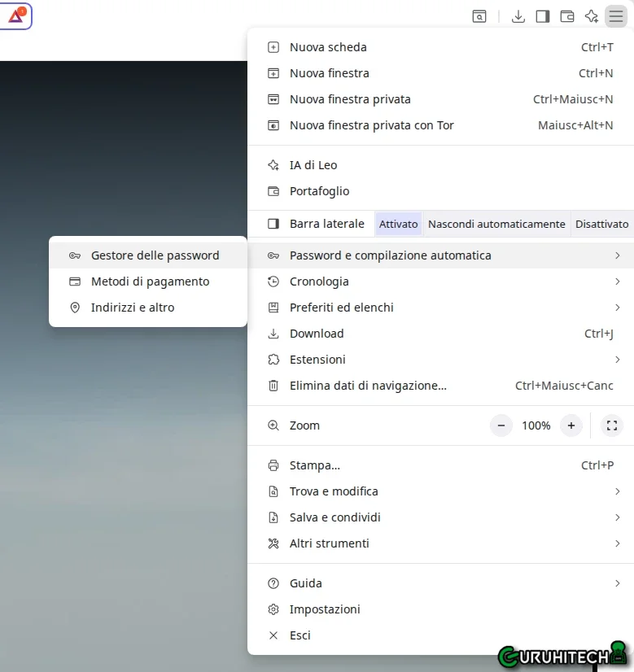Toggle the sidebar panel toolbar icon
This screenshot has height=672, width=634.
pyautogui.click(x=543, y=16)
